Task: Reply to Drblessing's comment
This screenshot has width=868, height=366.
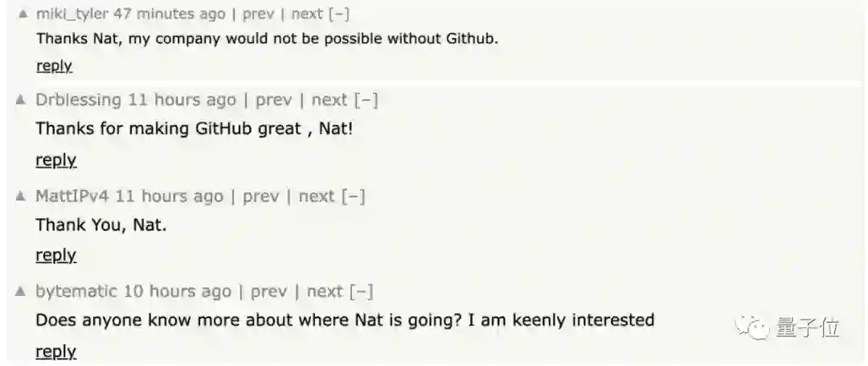Action: coord(55,160)
